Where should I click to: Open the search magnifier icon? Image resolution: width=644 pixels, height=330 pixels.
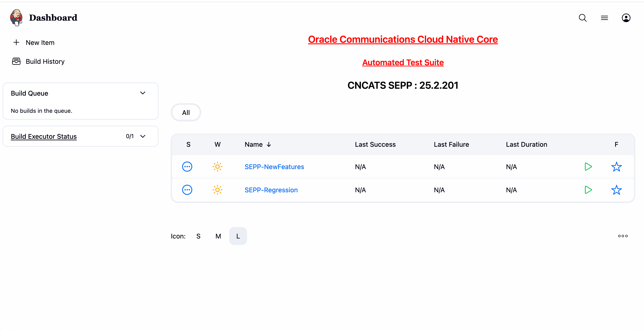point(583,18)
